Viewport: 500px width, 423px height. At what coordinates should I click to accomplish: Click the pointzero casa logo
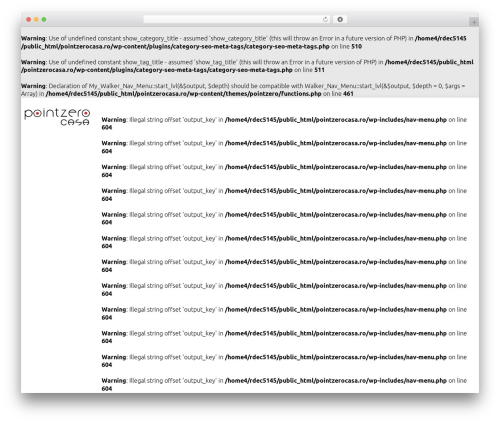click(57, 117)
